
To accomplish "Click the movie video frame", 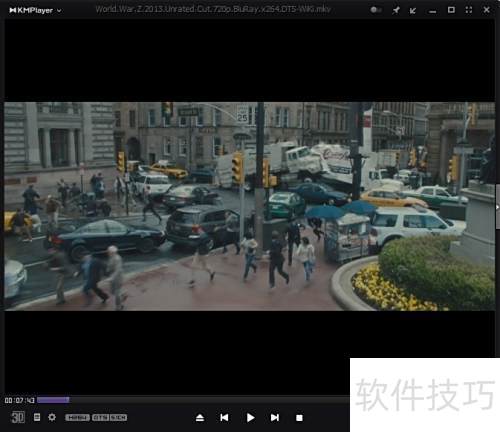I will point(249,206).
